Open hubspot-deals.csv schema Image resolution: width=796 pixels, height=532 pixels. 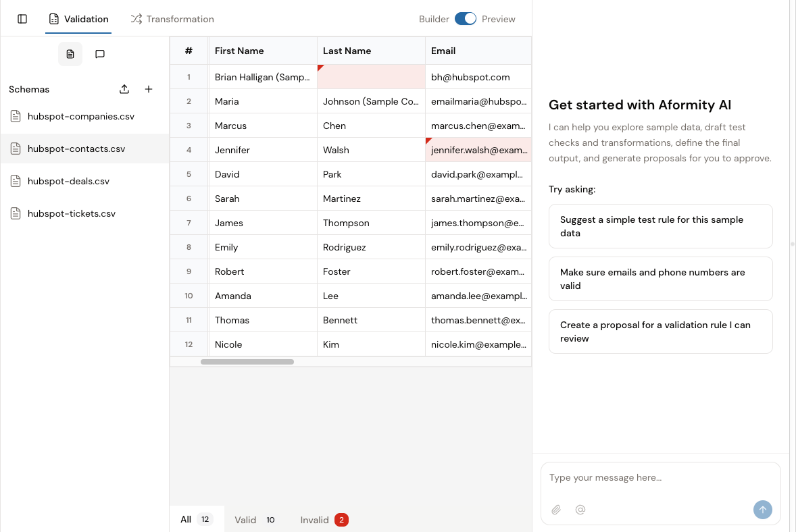tap(84, 181)
